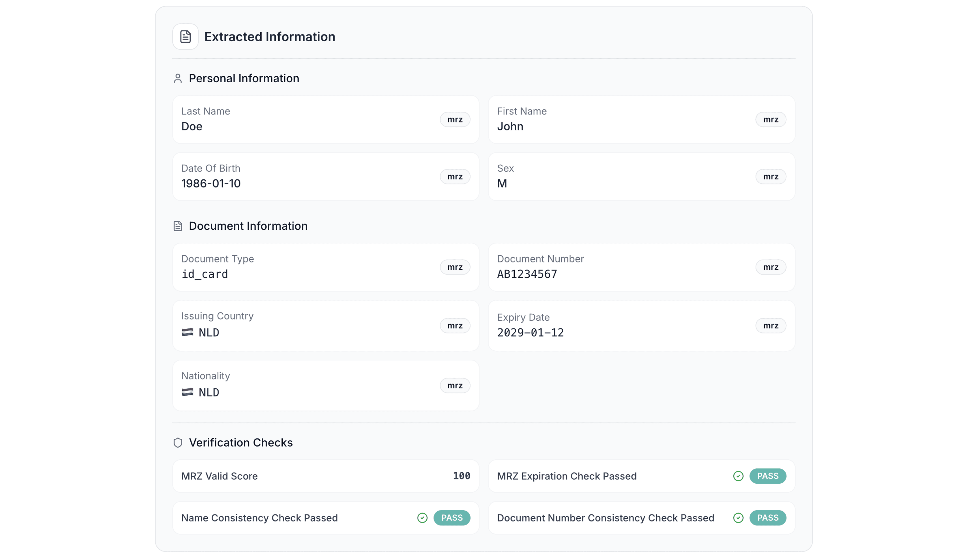The width and height of the screenshot is (971, 560).
Task: Click the Verification Checks shield icon
Action: [178, 443]
